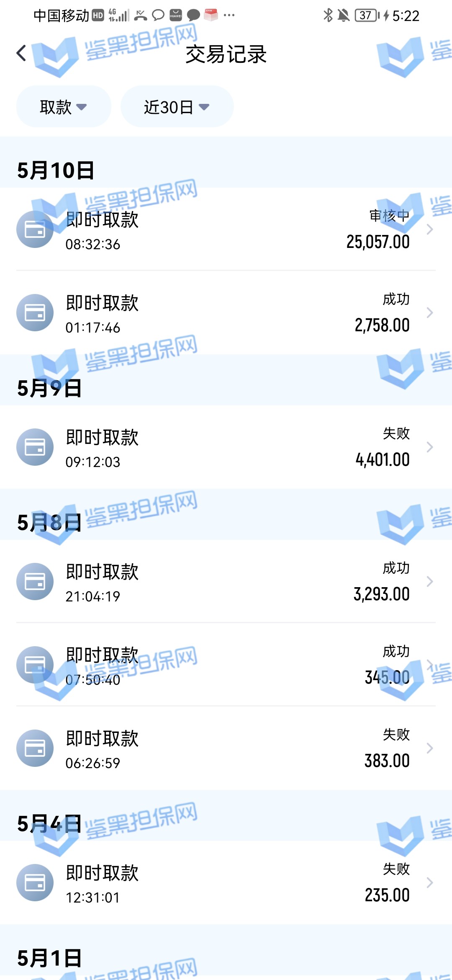Image resolution: width=452 pixels, height=980 pixels.
Task: Open the 3,293.00 successful withdrawal amount
Action: [x=381, y=594]
